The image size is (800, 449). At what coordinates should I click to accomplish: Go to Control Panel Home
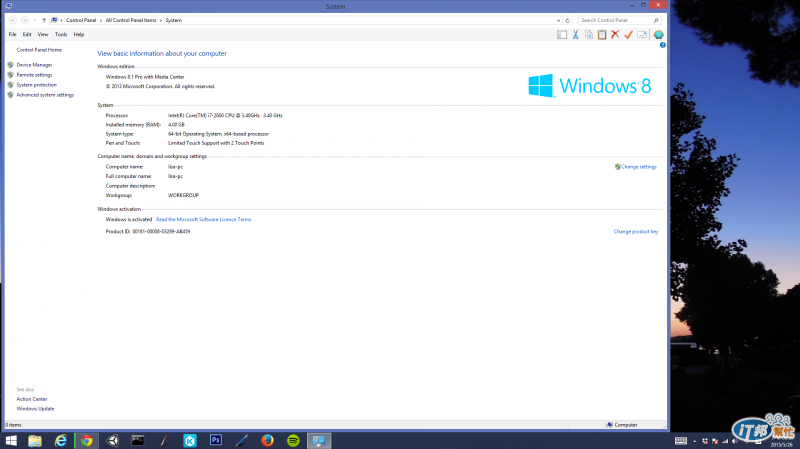[x=39, y=50]
